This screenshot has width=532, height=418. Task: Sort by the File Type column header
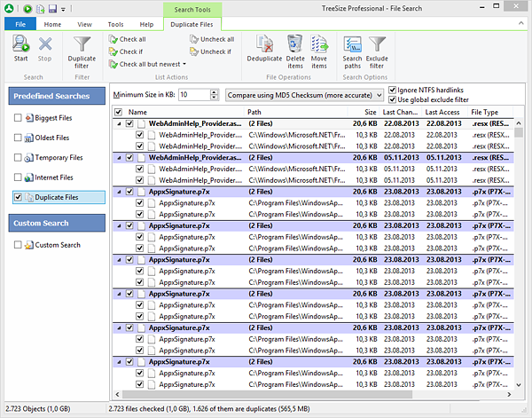(x=490, y=112)
